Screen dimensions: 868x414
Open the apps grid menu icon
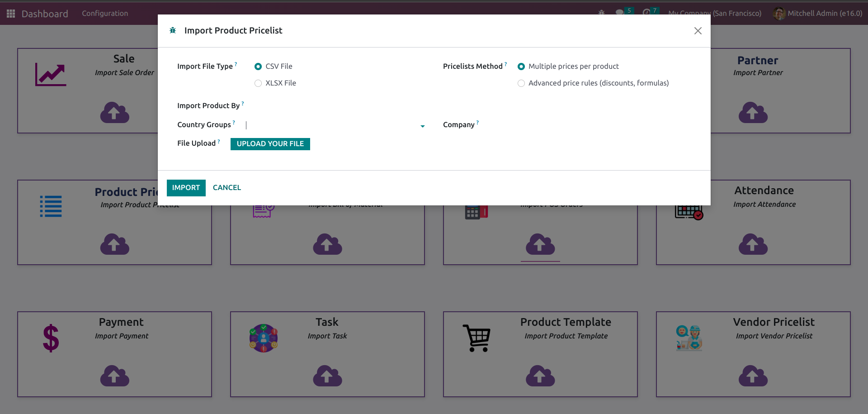pyautogui.click(x=11, y=14)
